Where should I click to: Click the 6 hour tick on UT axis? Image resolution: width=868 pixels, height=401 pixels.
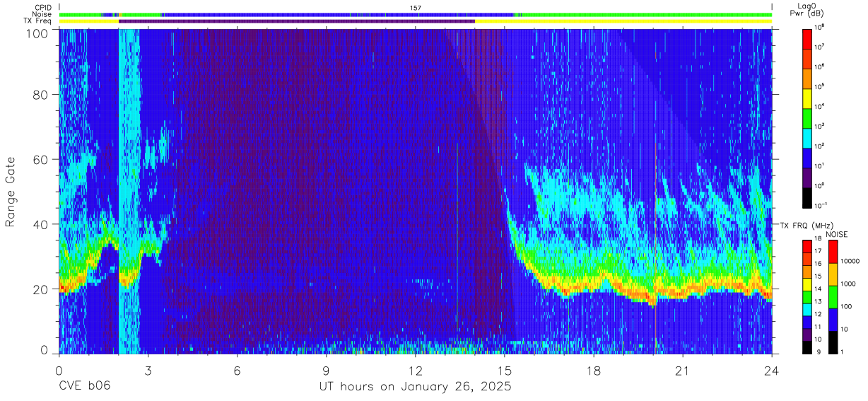(x=237, y=370)
